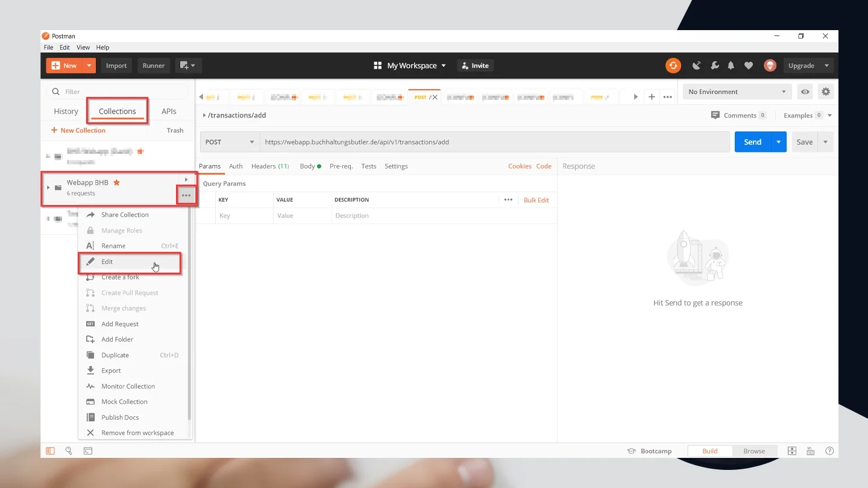This screenshot has width=868, height=488.
Task: Open Webapp BHB collection details arrow
Action: (186, 180)
